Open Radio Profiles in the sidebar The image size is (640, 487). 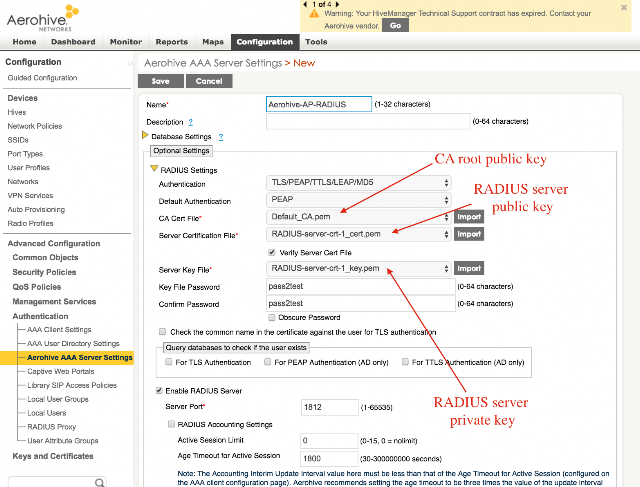click(30, 223)
